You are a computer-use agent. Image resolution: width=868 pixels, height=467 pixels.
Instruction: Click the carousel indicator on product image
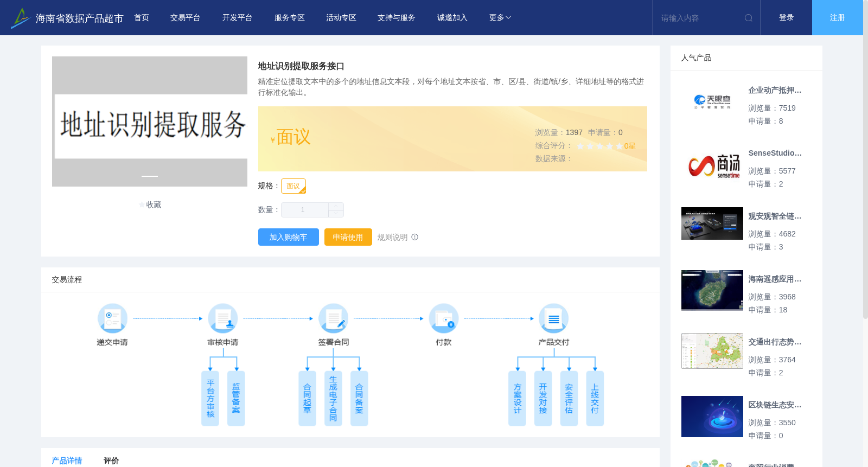pos(150,176)
